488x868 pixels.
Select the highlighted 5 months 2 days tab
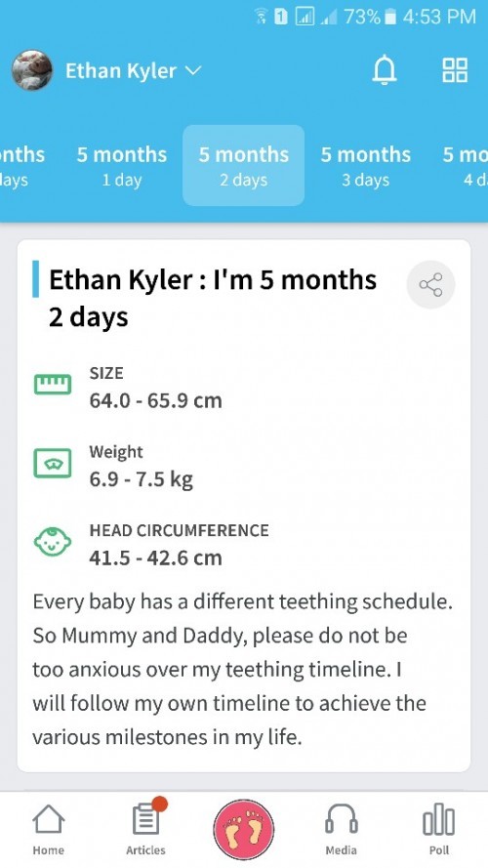[243, 166]
